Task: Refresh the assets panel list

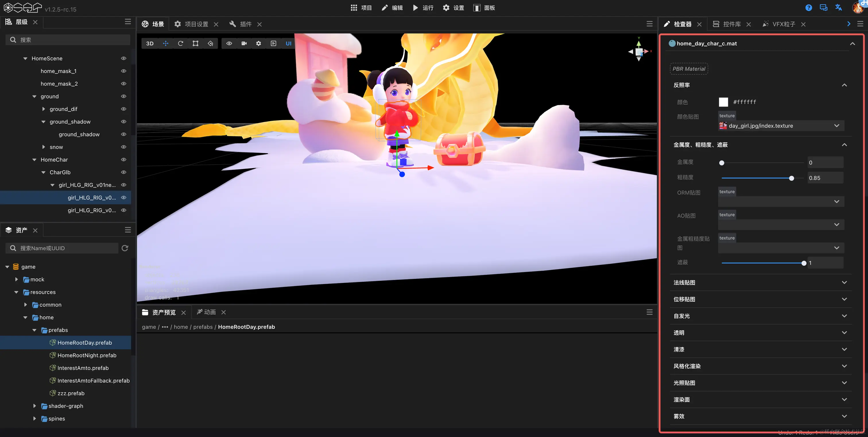Action: (x=125, y=248)
